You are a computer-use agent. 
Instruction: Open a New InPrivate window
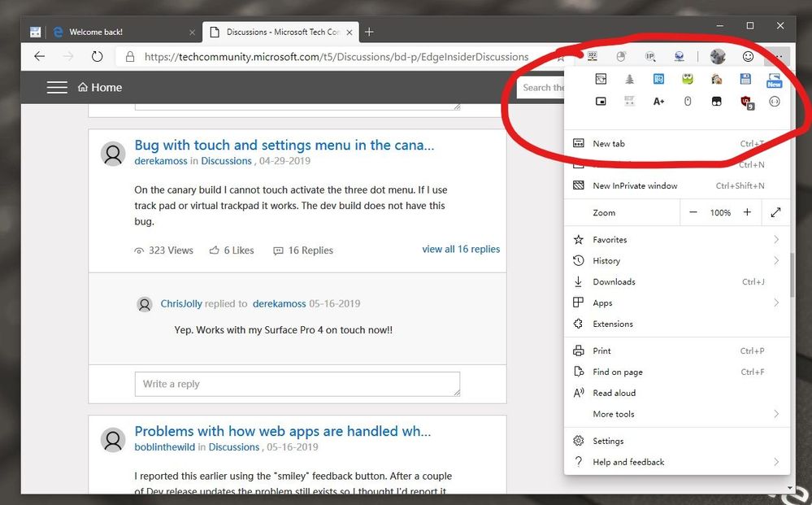[677, 185]
